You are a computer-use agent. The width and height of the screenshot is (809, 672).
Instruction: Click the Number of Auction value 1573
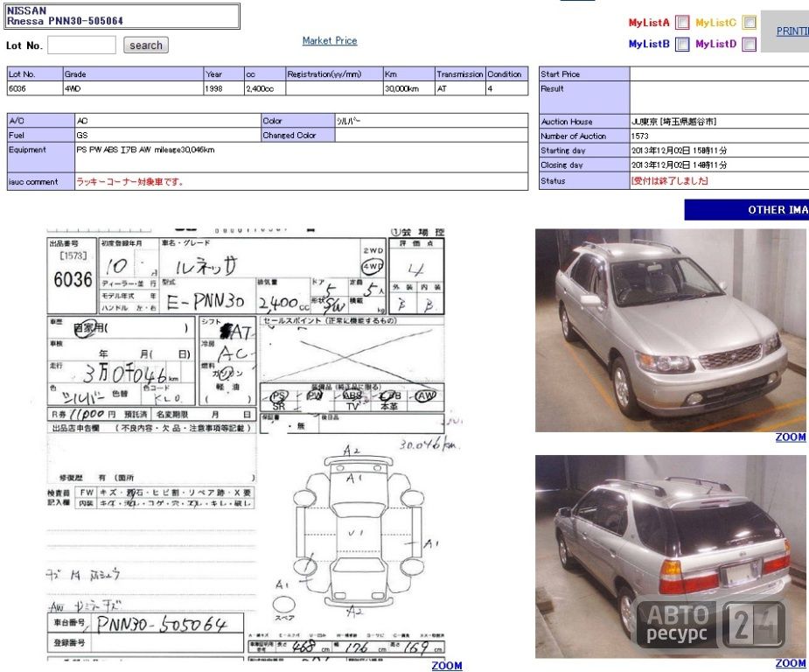point(640,136)
